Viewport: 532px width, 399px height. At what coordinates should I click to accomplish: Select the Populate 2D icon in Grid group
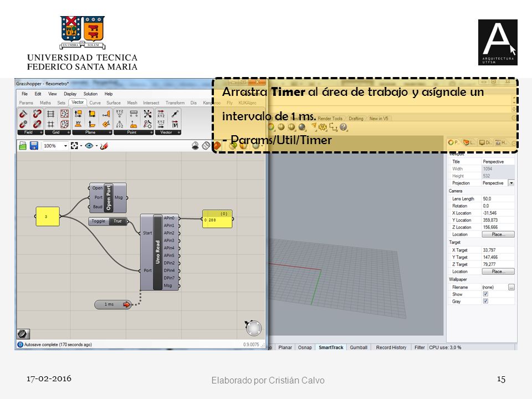[x=64, y=114]
